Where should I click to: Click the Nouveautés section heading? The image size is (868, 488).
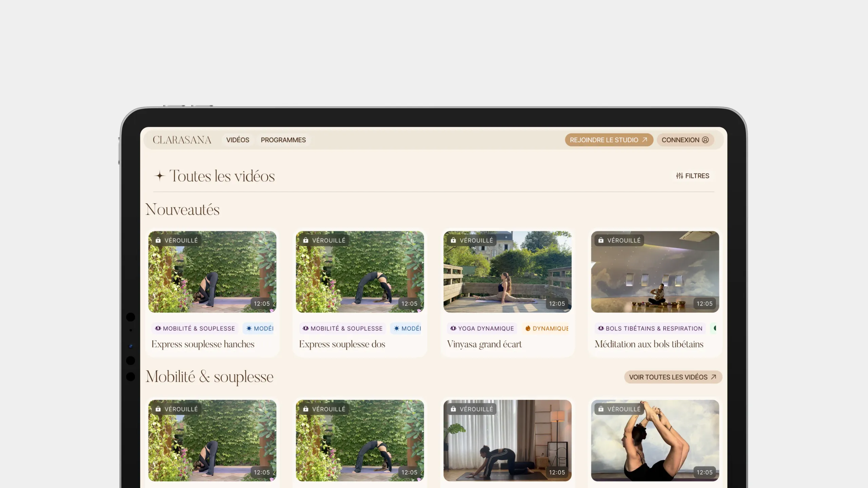coord(182,209)
